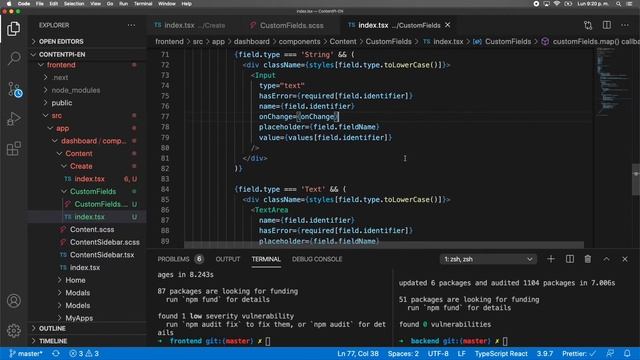Open the OUTPUT panel tab
The image size is (640, 360).
pyautogui.click(x=228, y=259)
